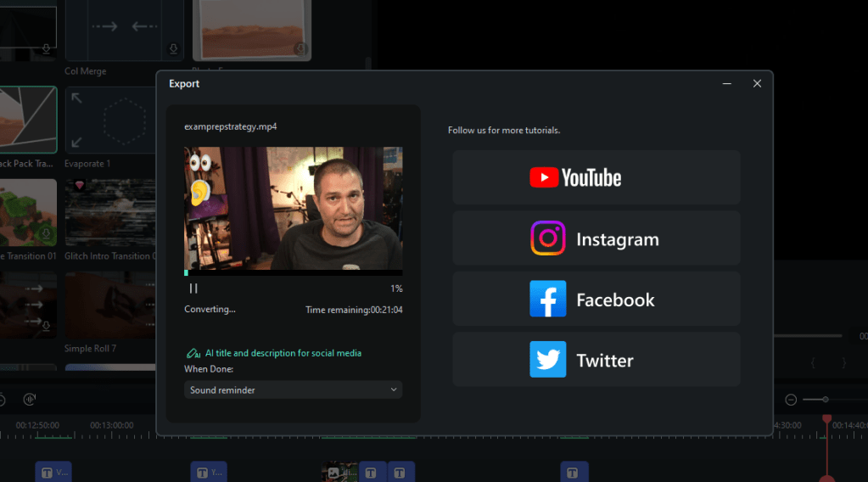Screen dimensions: 868x482
Task: Minimize the Export dialog
Action: pyautogui.click(x=727, y=83)
